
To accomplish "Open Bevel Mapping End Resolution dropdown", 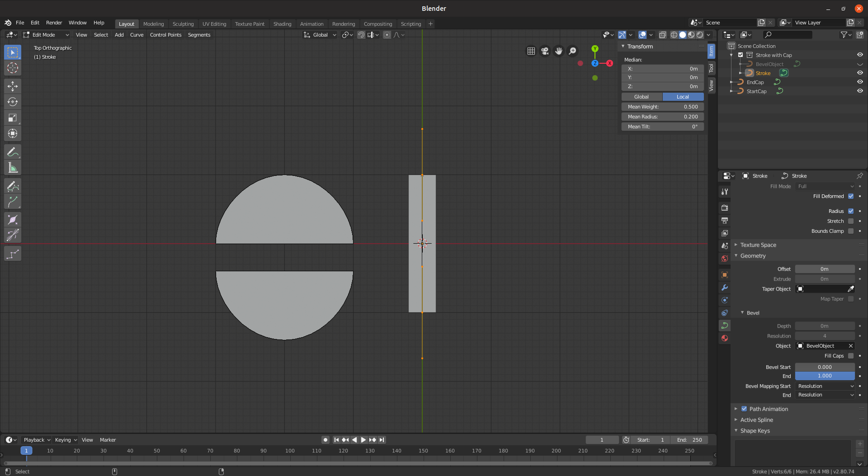I will click(x=825, y=395).
